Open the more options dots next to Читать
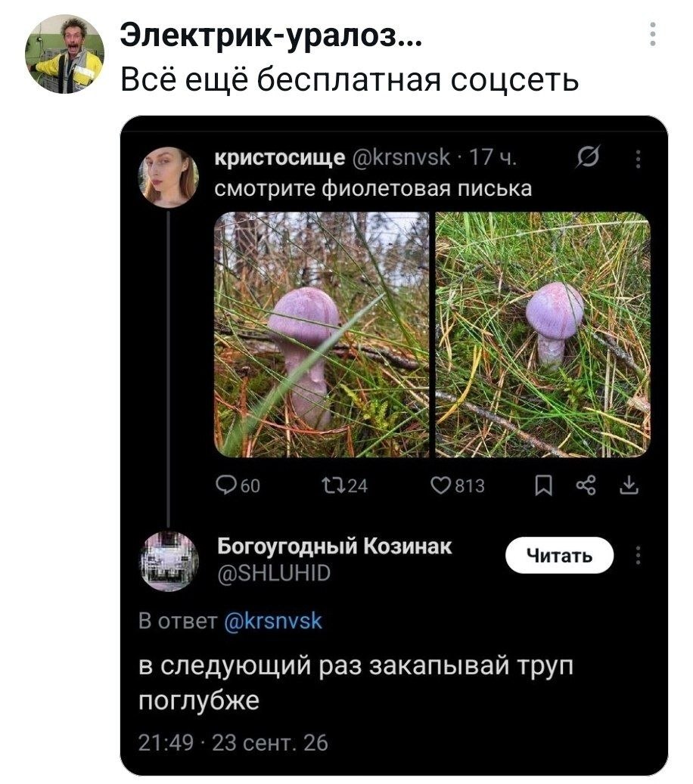This screenshot has width=693, height=784. pyautogui.click(x=638, y=556)
